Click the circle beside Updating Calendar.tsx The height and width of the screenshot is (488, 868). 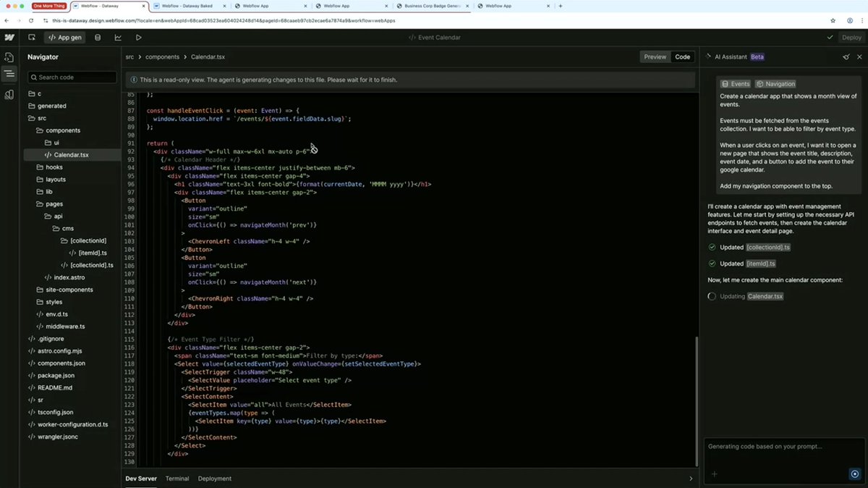tap(712, 296)
